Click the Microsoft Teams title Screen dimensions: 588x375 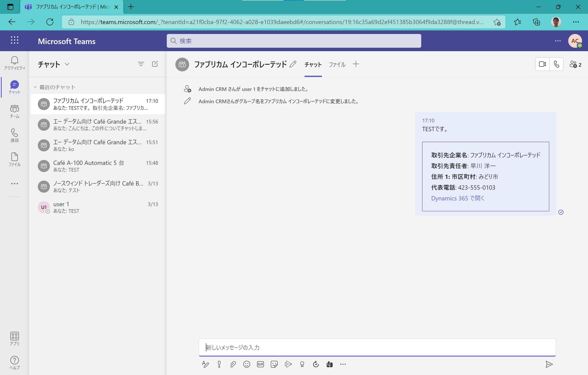point(67,41)
